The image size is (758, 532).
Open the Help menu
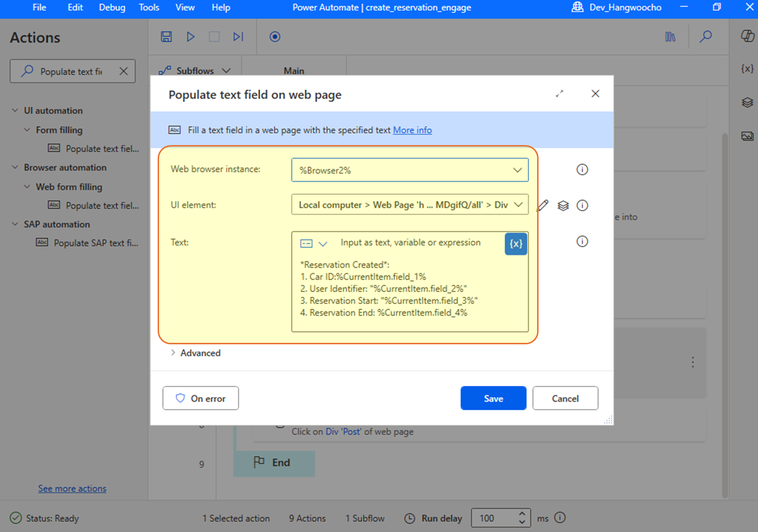(x=221, y=8)
